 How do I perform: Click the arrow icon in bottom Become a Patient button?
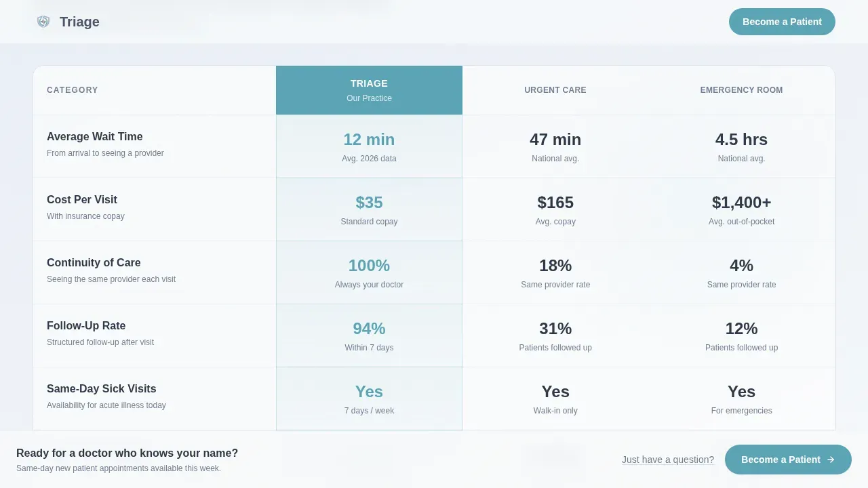click(x=831, y=460)
